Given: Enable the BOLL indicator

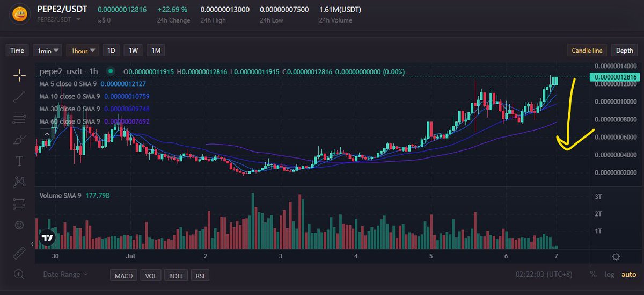Looking at the screenshot, I should 176,275.
